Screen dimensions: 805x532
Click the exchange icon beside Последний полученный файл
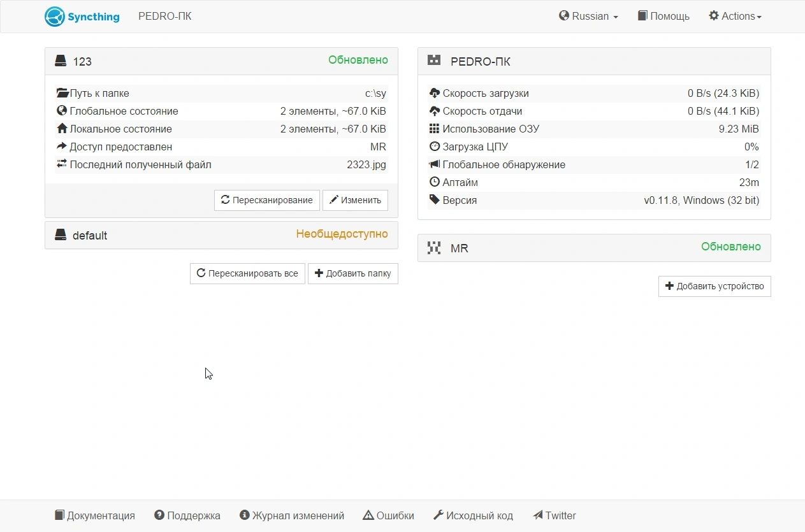[62, 164]
